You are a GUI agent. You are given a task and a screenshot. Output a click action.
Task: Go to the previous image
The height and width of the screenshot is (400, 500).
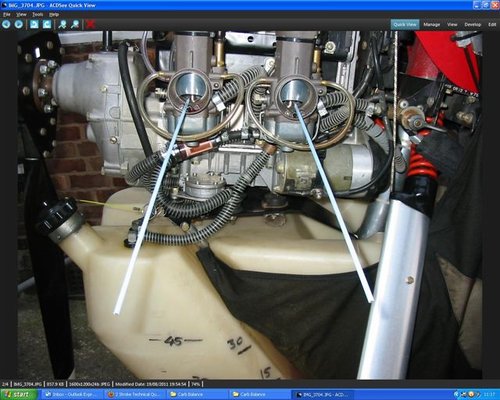tap(6, 24)
